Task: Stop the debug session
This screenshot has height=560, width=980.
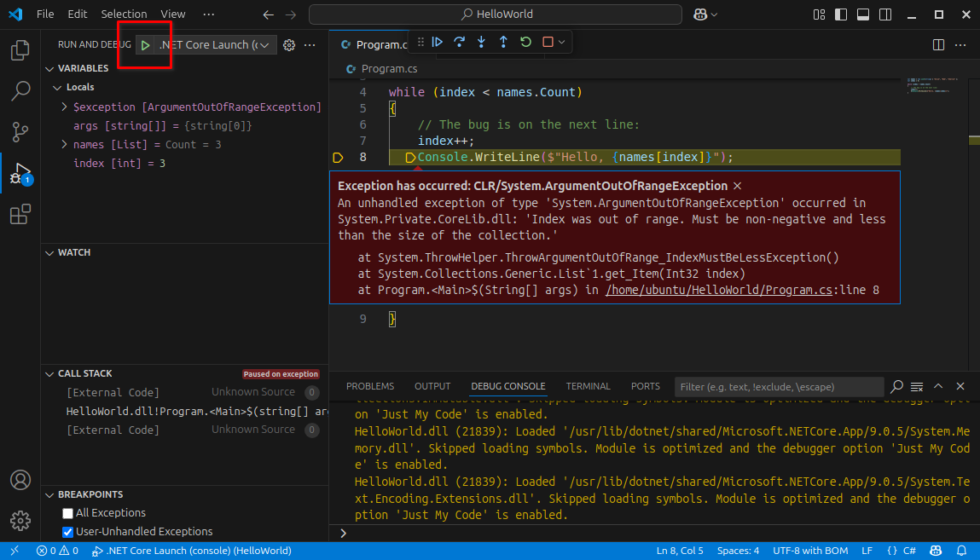Action: point(548,42)
